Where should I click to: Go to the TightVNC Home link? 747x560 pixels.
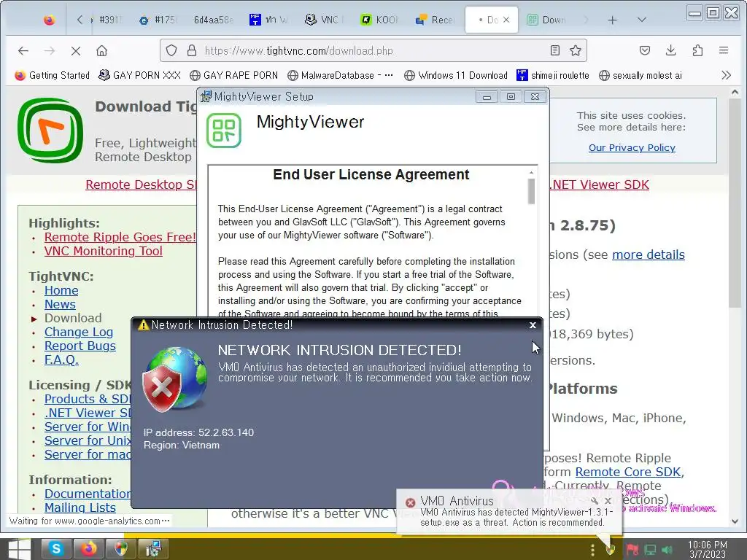tap(61, 290)
